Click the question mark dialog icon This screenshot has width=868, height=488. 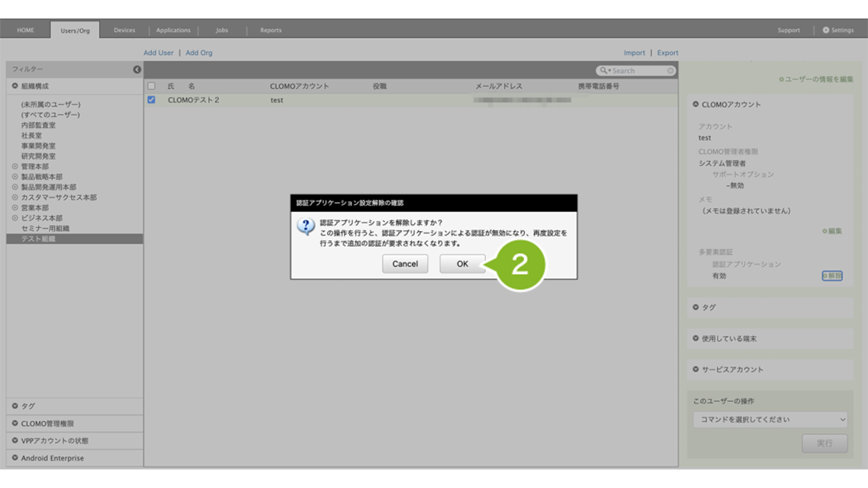(x=306, y=226)
